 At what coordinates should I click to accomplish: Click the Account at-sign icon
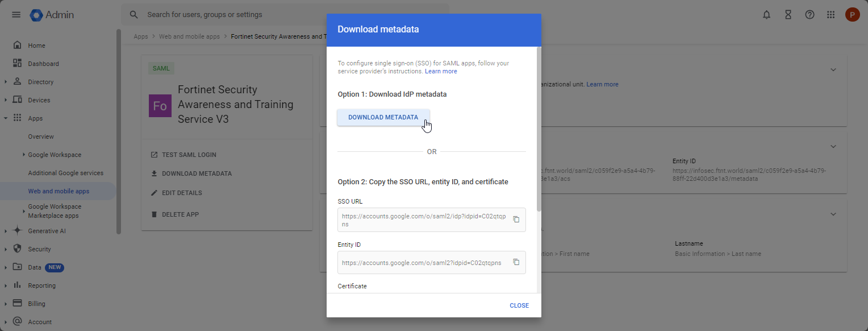point(17,321)
